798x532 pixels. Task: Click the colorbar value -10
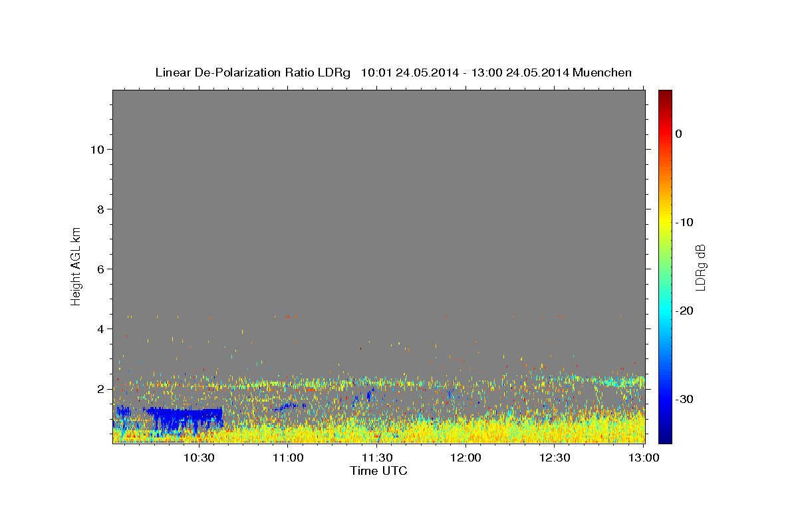[686, 222]
